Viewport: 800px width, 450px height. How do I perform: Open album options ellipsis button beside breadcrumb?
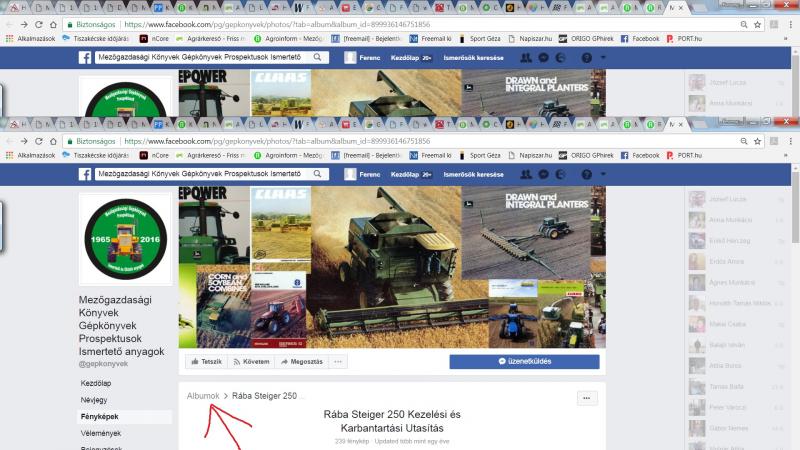[x=587, y=398]
